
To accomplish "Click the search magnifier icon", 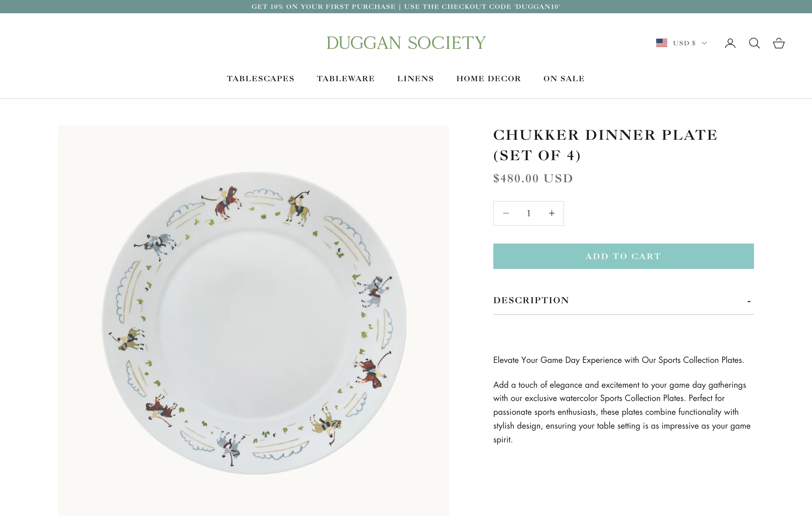I will (x=754, y=43).
